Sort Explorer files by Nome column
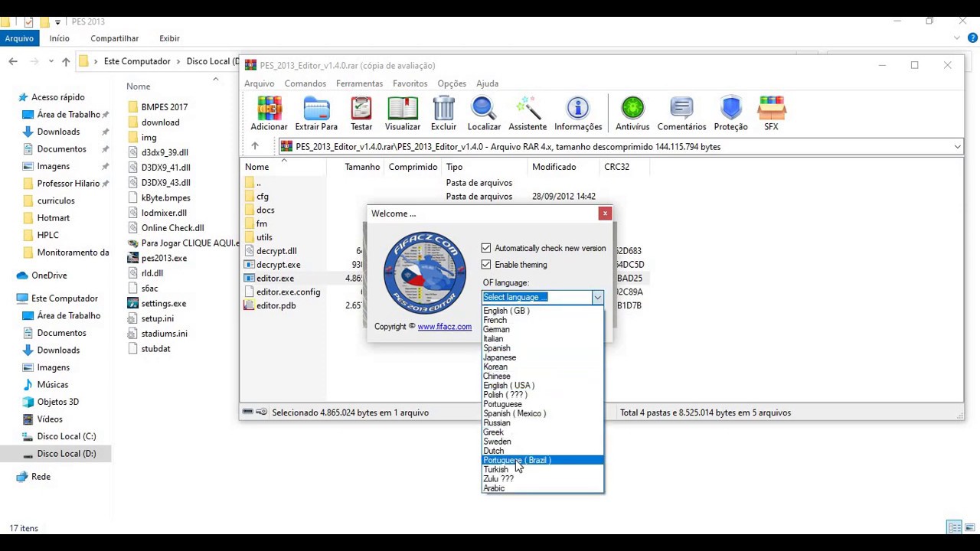The width and height of the screenshot is (980, 551). pyautogui.click(x=139, y=86)
